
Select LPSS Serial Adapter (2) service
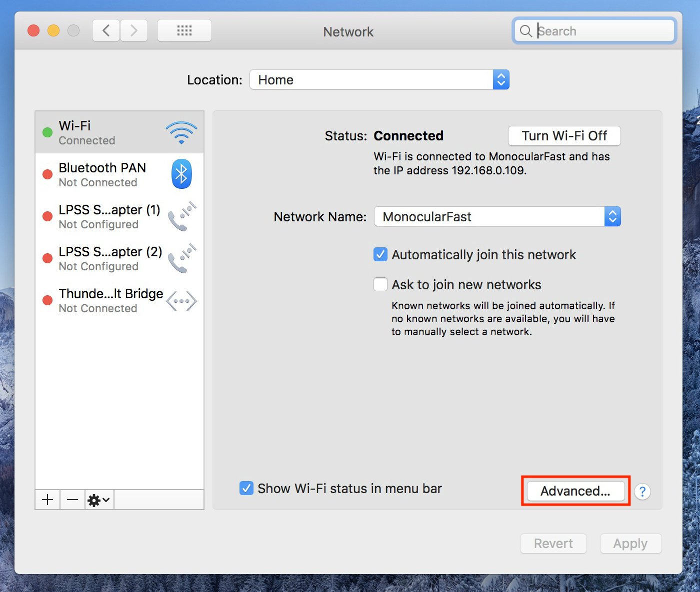click(x=119, y=259)
